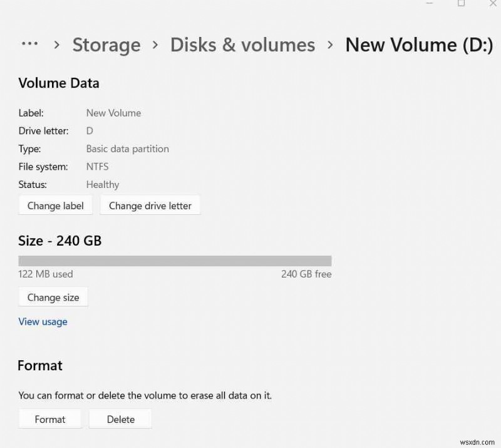
Task: Click the Change drive letter button
Action: [150, 205]
